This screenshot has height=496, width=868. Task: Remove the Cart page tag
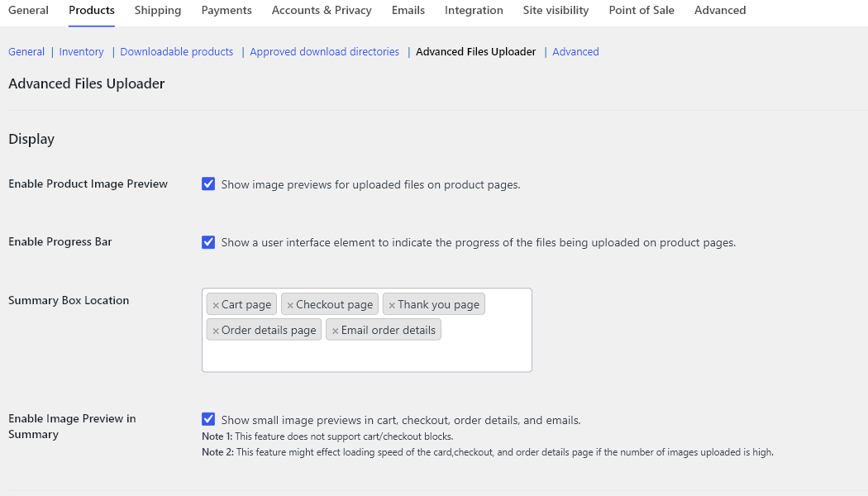(216, 305)
